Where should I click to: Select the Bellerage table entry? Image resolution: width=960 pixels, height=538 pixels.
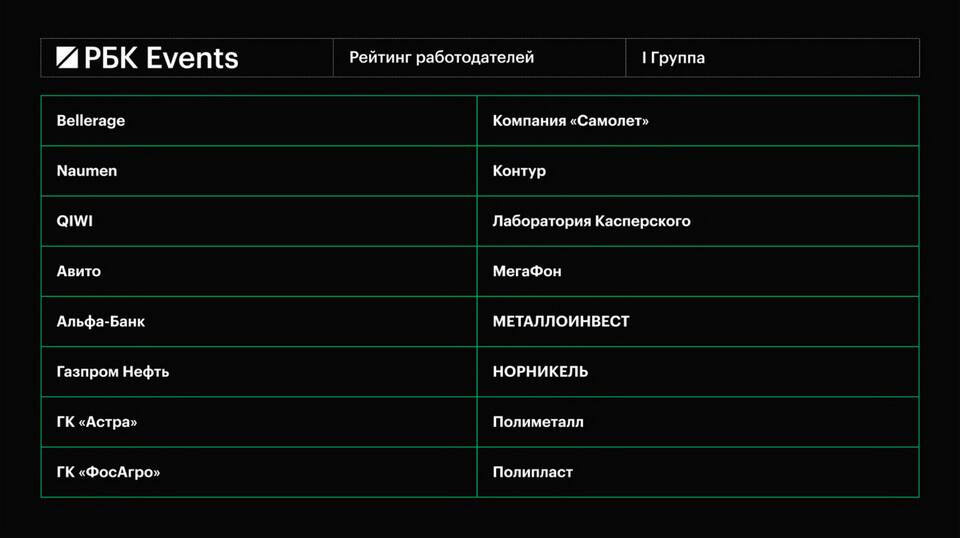pos(259,121)
